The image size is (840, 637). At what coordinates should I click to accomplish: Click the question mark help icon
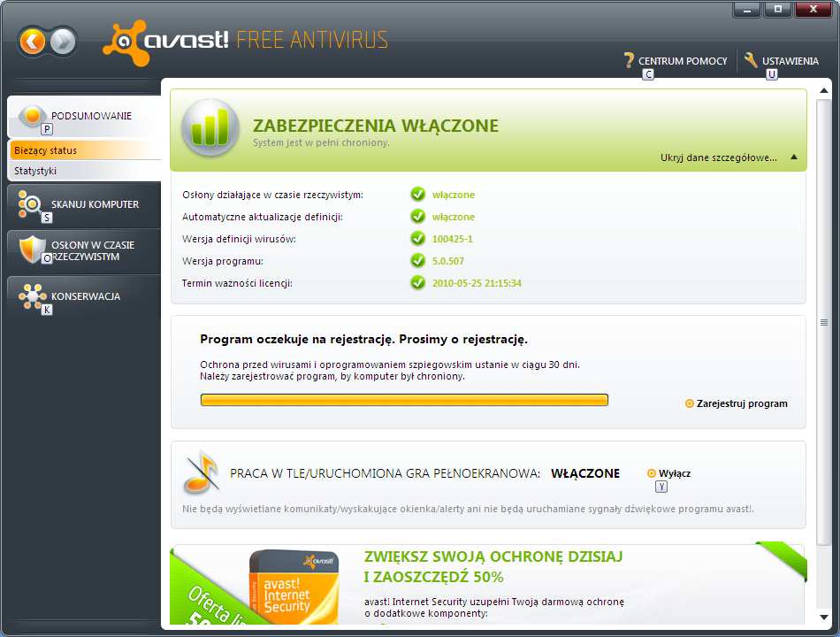point(629,60)
